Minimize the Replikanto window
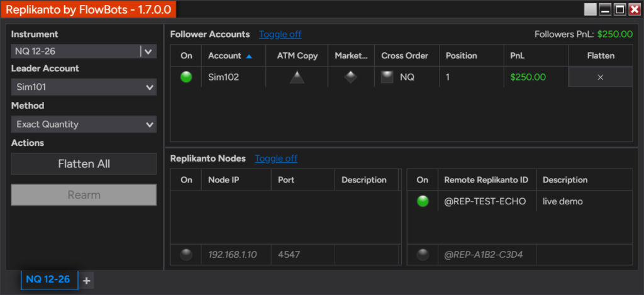This screenshot has width=644, height=295. [x=605, y=9]
